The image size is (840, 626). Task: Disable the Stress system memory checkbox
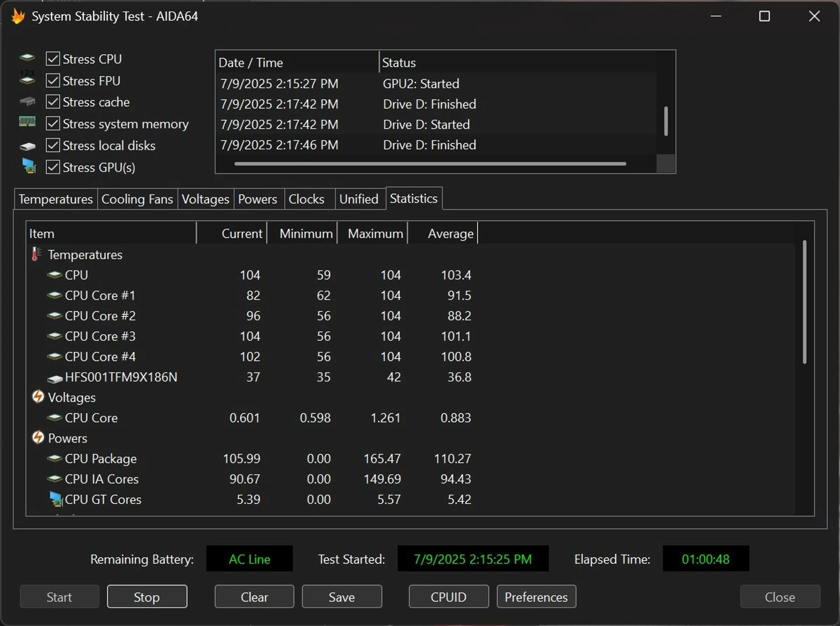point(53,124)
